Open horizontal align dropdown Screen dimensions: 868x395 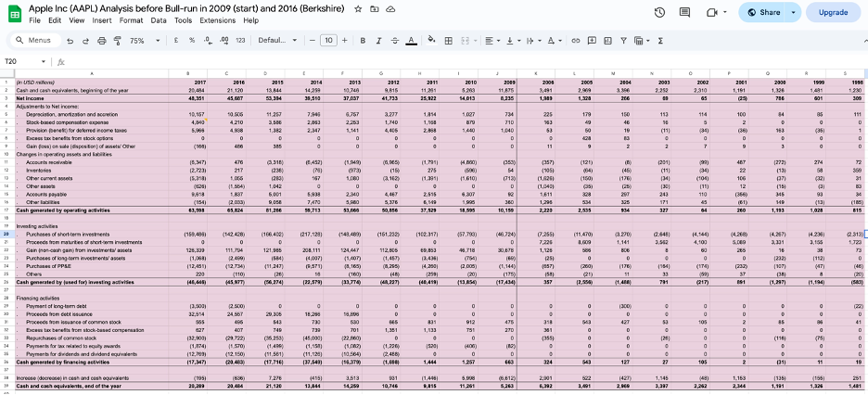point(491,41)
